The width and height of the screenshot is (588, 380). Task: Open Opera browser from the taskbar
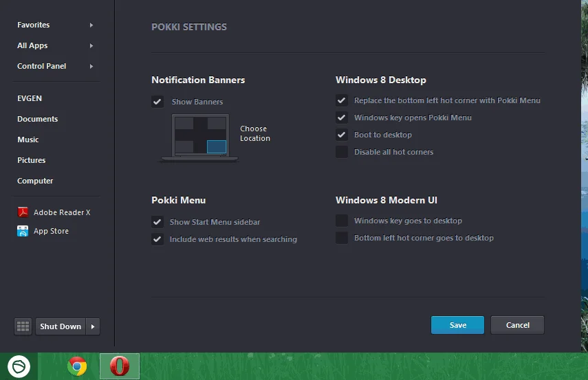(x=120, y=366)
